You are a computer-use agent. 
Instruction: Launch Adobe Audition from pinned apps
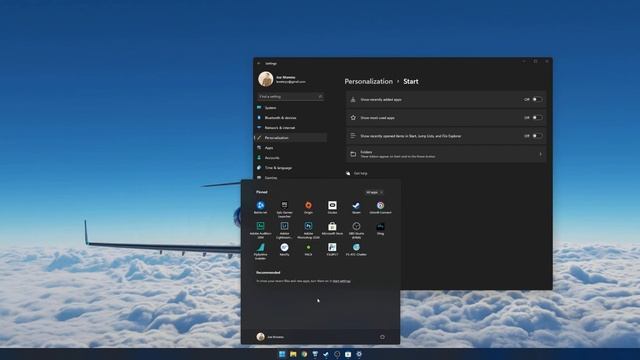coord(260,229)
